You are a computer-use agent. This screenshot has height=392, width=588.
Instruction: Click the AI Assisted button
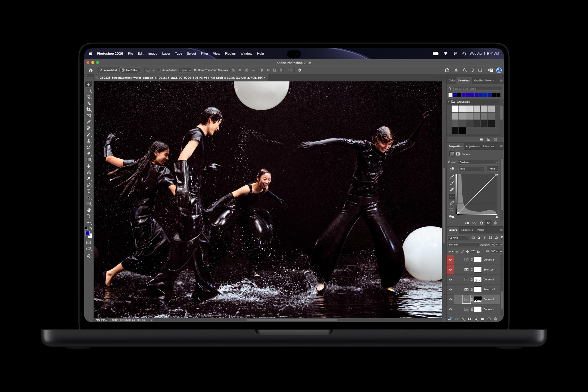point(108,70)
